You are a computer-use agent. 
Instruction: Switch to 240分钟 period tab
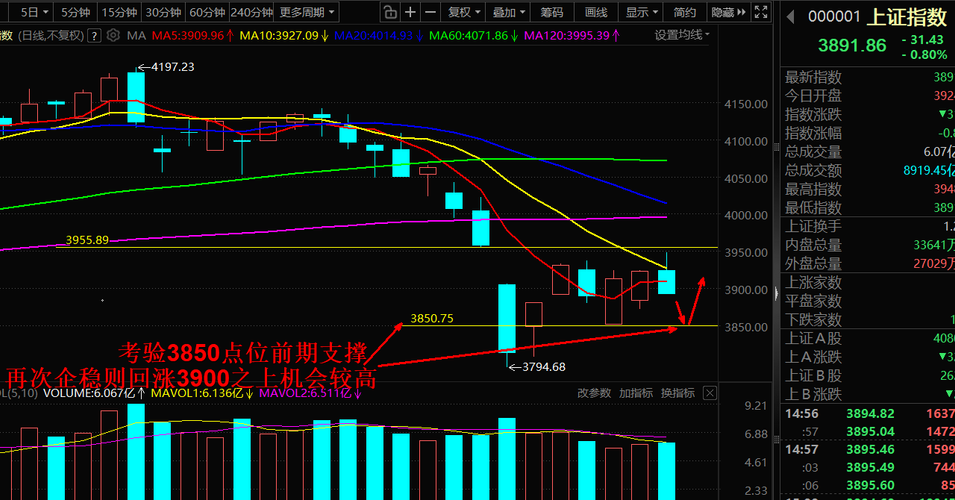click(252, 12)
